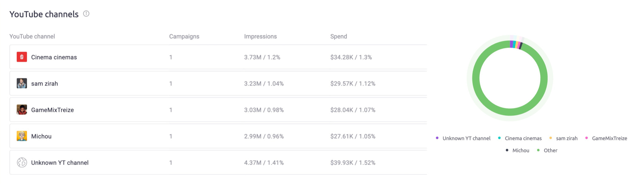Click the info icon beside YouTube channels
This screenshot has height=184, width=644.
click(x=86, y=14)
